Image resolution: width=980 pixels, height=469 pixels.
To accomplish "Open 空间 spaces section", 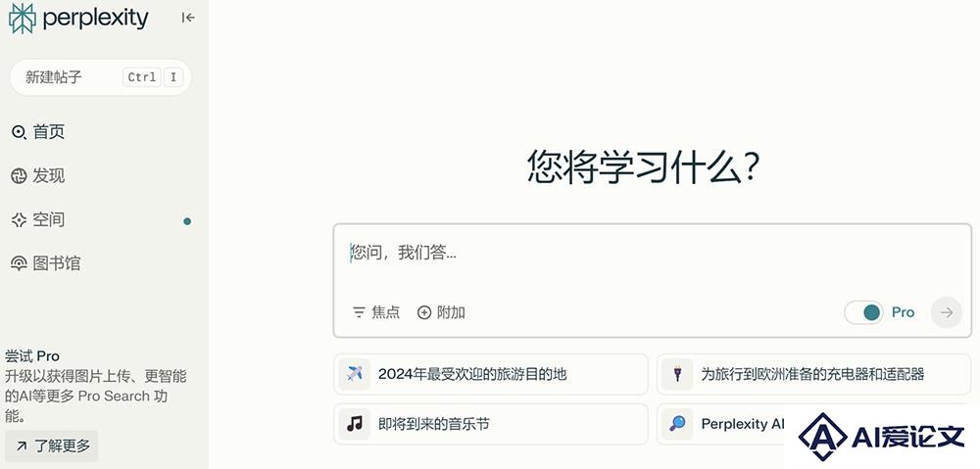I will (x=38, y=220).
